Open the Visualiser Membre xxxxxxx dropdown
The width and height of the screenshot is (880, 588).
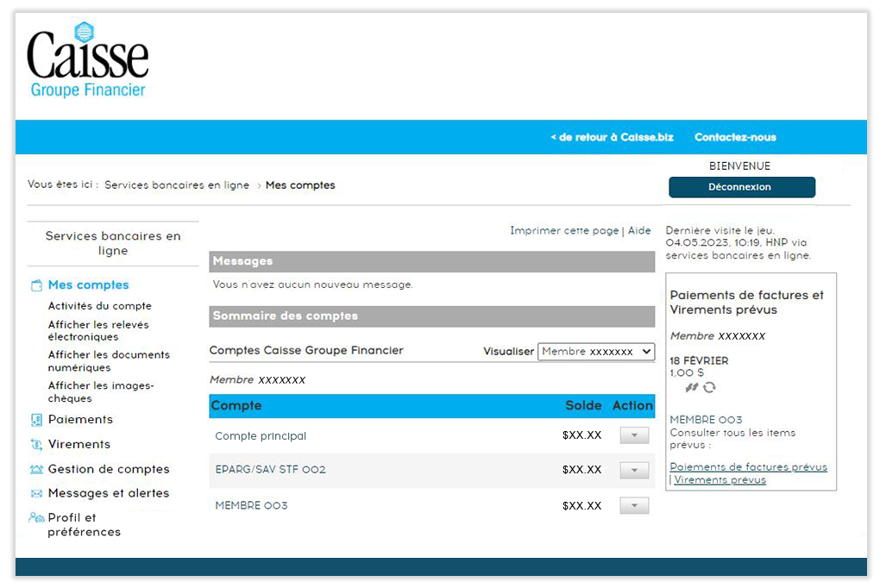click(x=596, y=351)
